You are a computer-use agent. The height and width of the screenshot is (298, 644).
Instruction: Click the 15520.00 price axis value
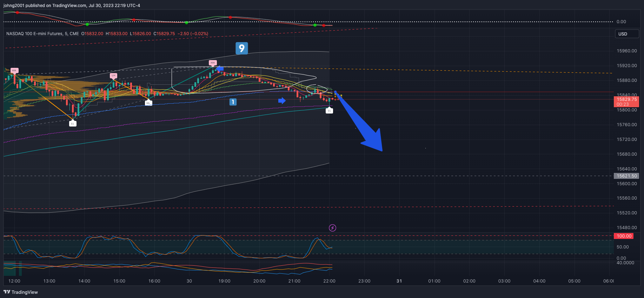point(627,213)
